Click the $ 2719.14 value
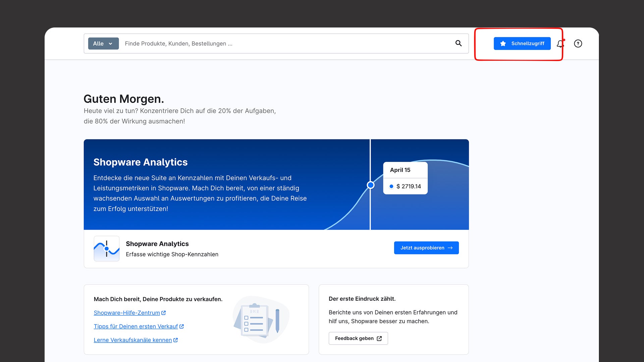 (x=409, y=186)
